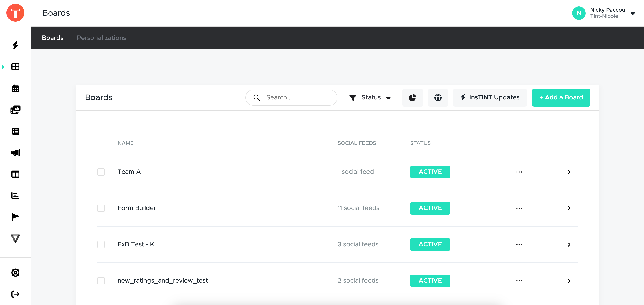Select the Form Builder checkbox
Image resolution: width=644 pixels, height=305 pixels.
tap(101, 208)
